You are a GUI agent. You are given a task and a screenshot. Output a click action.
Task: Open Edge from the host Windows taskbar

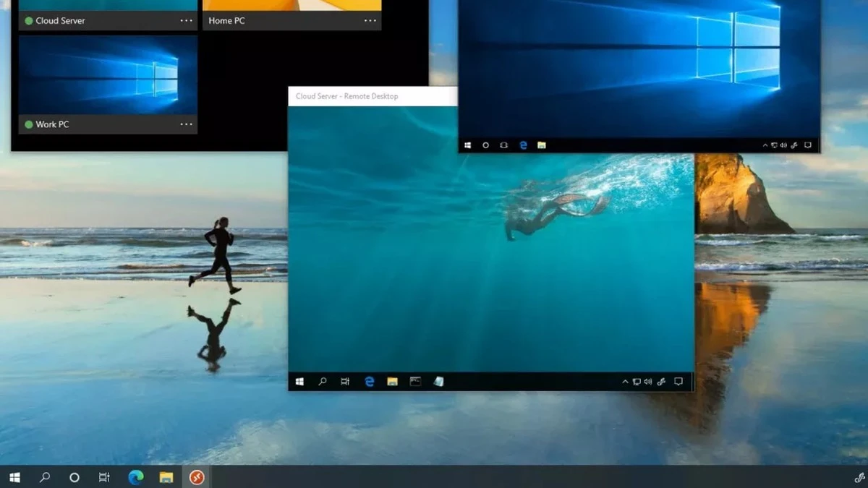(135, 477)
